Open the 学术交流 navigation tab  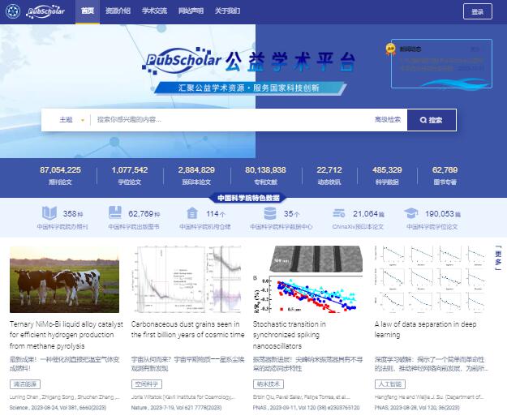click(x=154, y=11)
